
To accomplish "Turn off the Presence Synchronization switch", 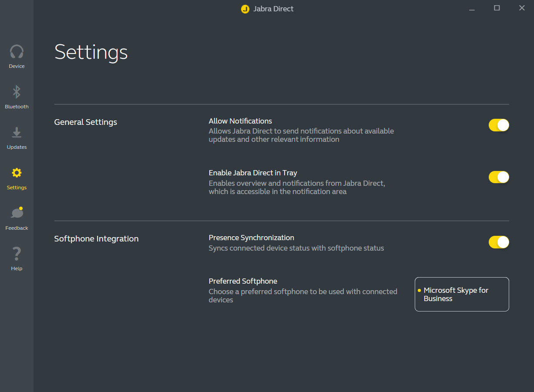I will [499, 242].
